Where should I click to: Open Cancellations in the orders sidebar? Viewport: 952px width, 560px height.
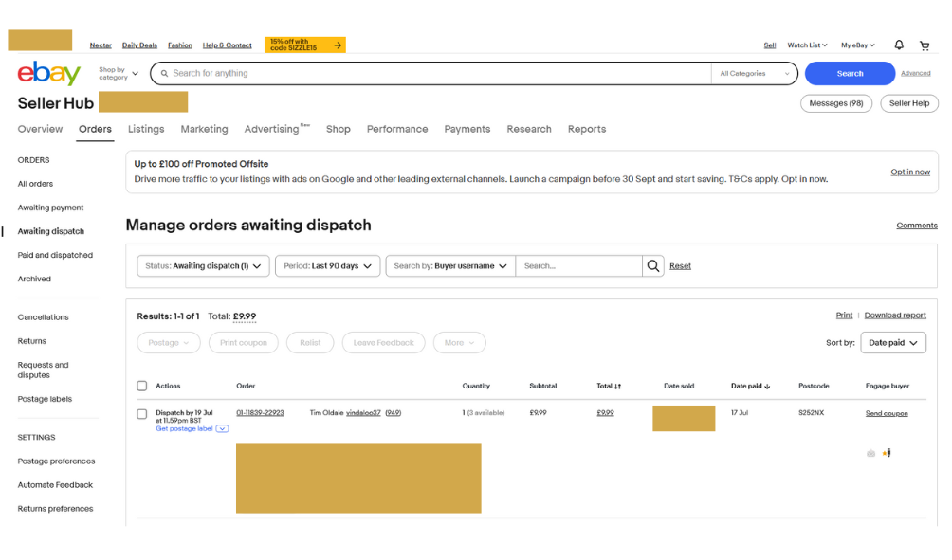pyautogui.click(x=44, y=317)
